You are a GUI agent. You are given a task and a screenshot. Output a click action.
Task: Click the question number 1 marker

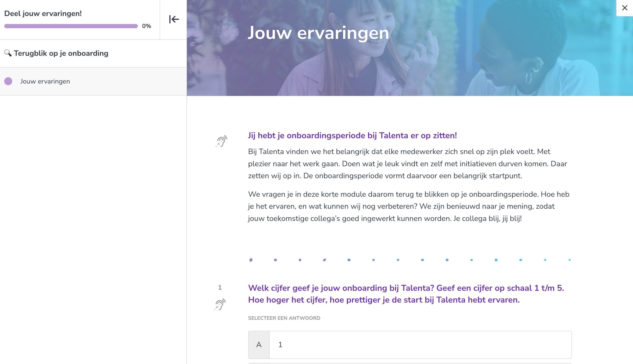220,287
